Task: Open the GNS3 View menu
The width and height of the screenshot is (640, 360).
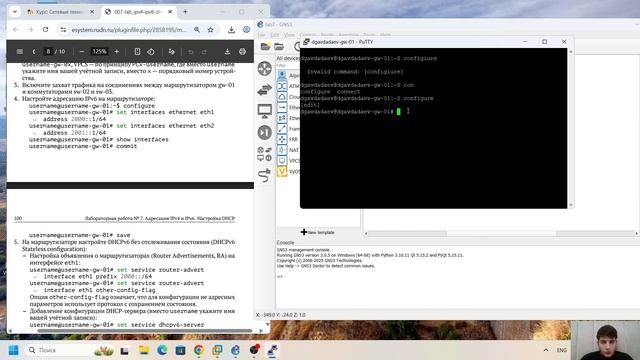Action: click(289, 35)
